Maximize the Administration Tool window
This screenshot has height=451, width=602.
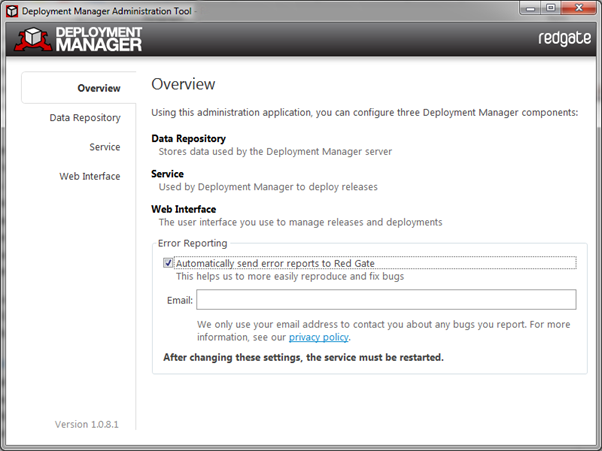pos(551,8)
